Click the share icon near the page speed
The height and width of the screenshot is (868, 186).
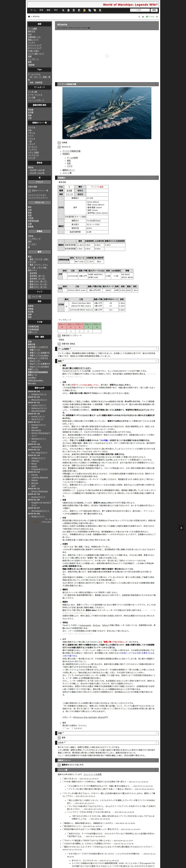pos(139,16)
